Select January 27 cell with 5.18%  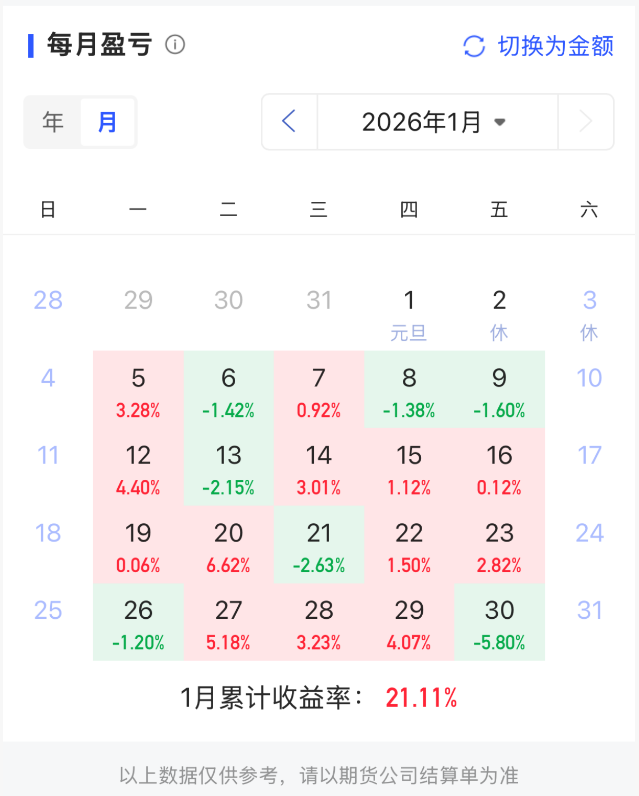click(228, 622)
